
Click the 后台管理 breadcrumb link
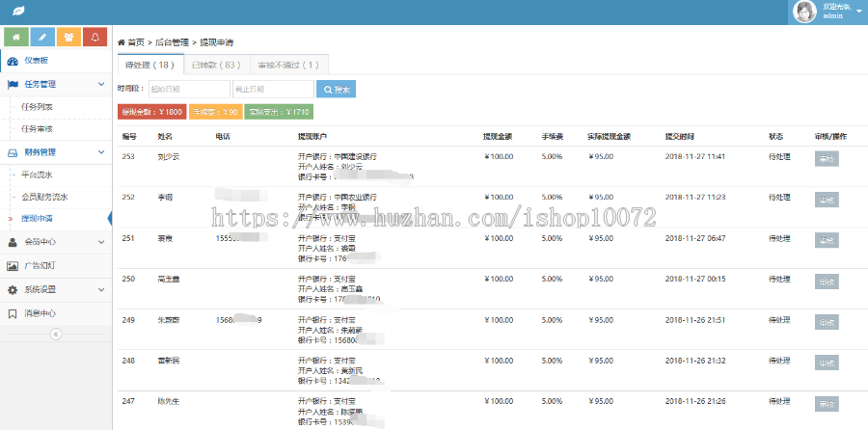pyautogui.click(x=172, y=42)
